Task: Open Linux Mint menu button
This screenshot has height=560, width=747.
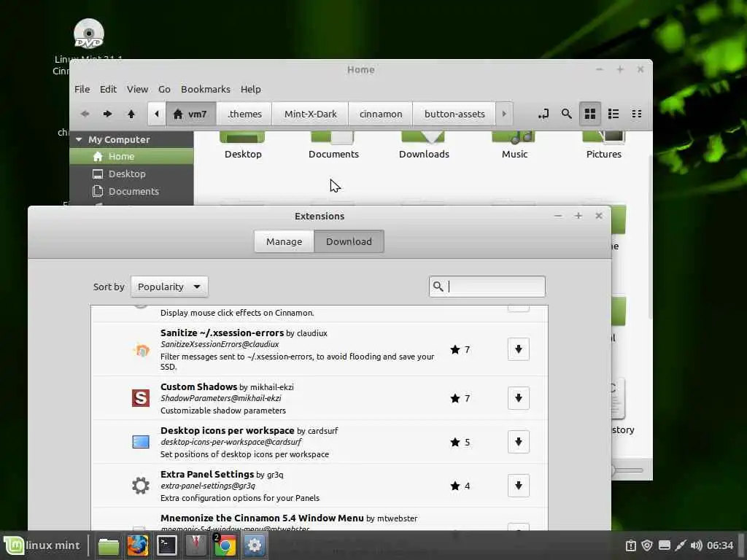Action: (42, 545)
